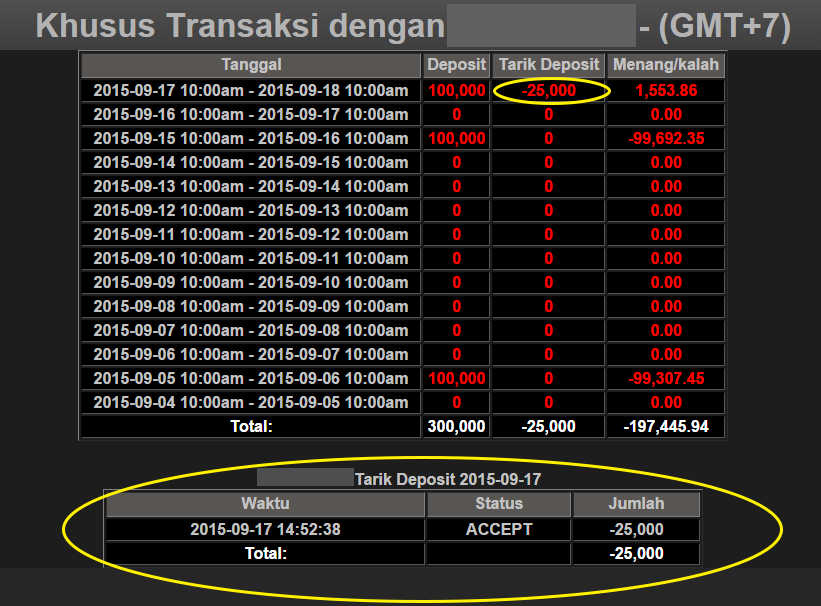This screenshot has width=821, height=606.
Task: Select the Tarik Deposit column header
Action: click(x=549, y=65)
